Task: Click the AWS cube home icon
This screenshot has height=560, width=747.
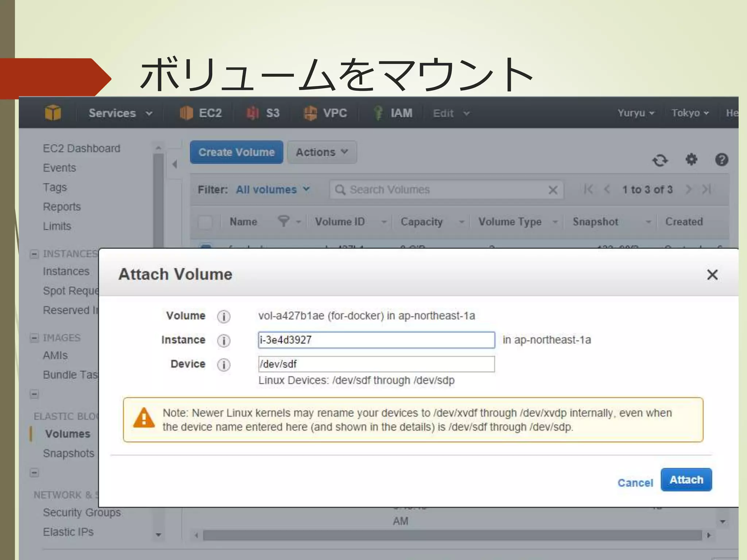Action: coord(53,113)
